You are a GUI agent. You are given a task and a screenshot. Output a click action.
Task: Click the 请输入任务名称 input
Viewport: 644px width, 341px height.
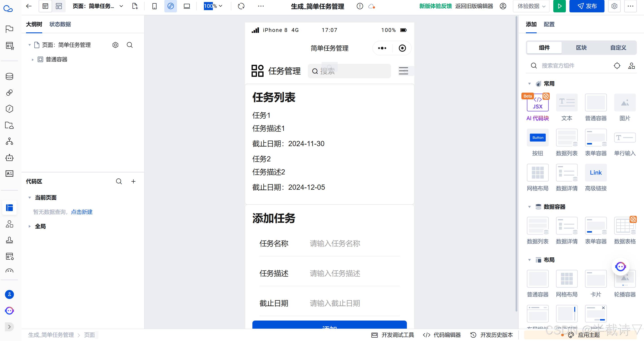tap(355, 243)
